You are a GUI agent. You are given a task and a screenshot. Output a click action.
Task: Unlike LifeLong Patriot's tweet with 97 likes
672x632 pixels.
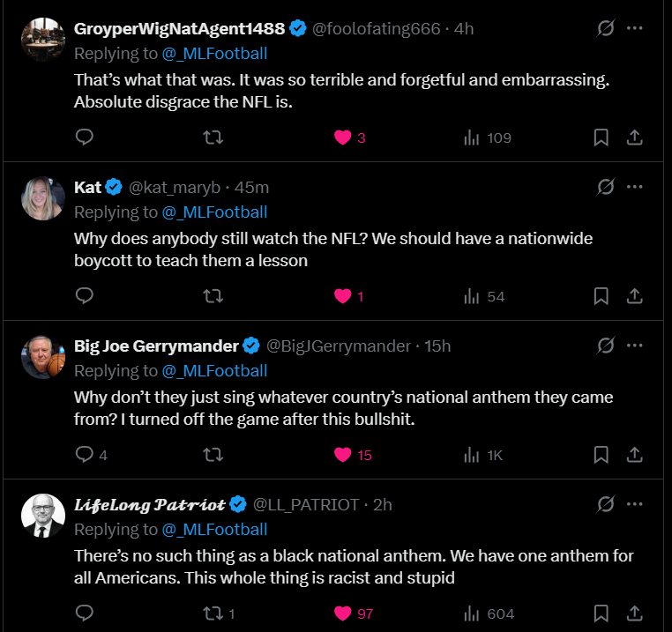tap(343, 613)
